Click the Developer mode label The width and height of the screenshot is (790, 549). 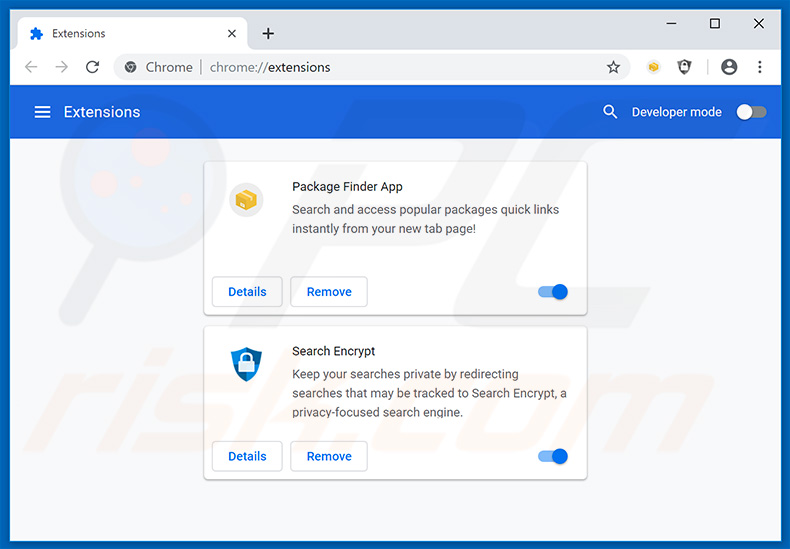click(677, 112)
